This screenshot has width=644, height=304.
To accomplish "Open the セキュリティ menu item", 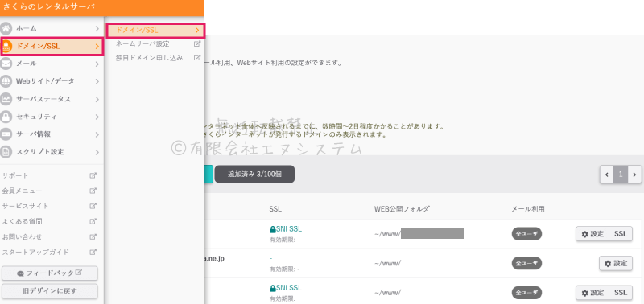I will tap(52, 117).
